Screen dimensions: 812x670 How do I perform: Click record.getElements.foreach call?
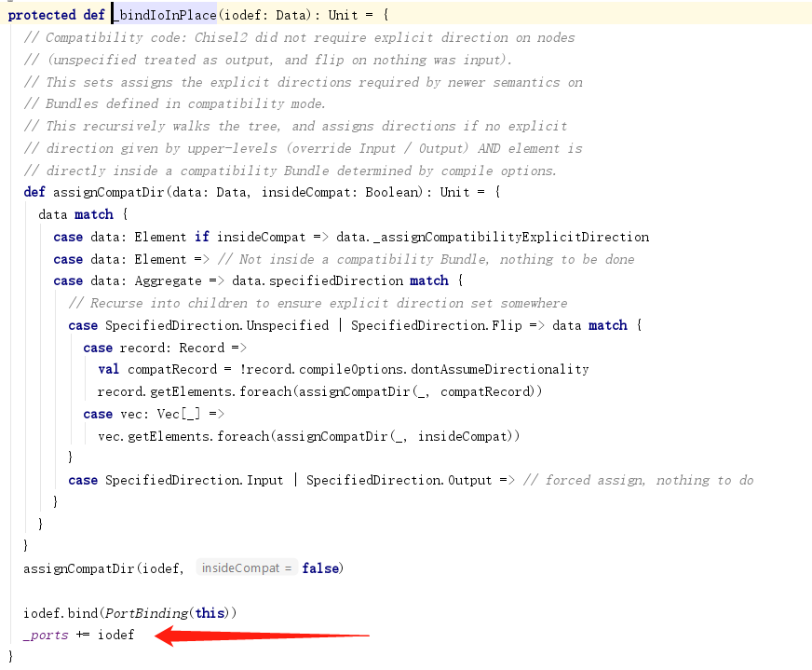click(195, 391)
